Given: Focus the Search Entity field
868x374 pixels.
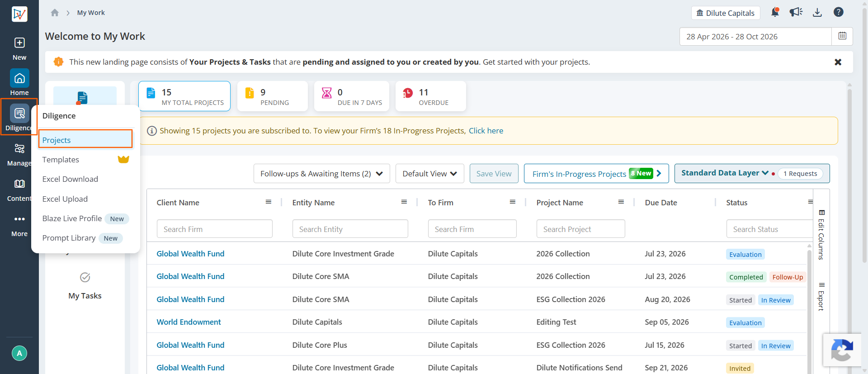Looking at the screenshot, I should tap(350, 229).
